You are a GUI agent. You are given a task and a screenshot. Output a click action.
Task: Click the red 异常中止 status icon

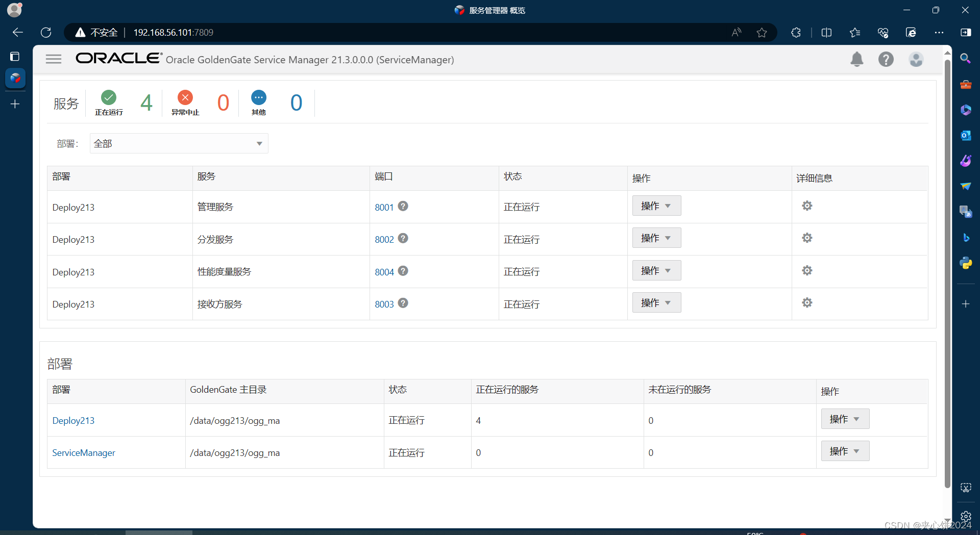point(185,97)
